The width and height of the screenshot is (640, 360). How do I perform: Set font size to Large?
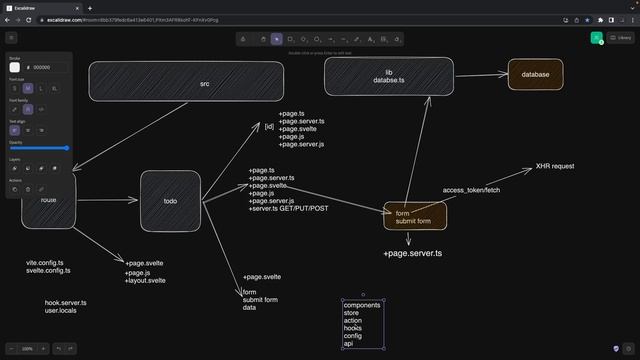coord(41,88)
